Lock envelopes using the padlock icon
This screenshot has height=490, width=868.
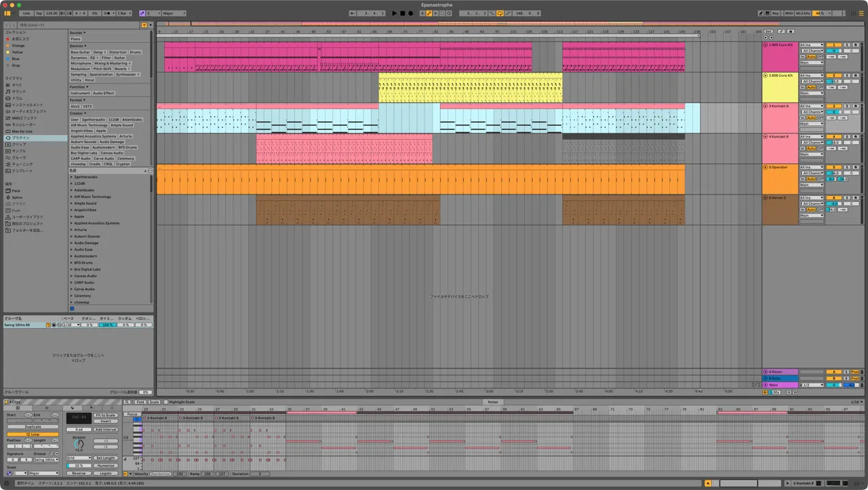click(x=790, y=31)
